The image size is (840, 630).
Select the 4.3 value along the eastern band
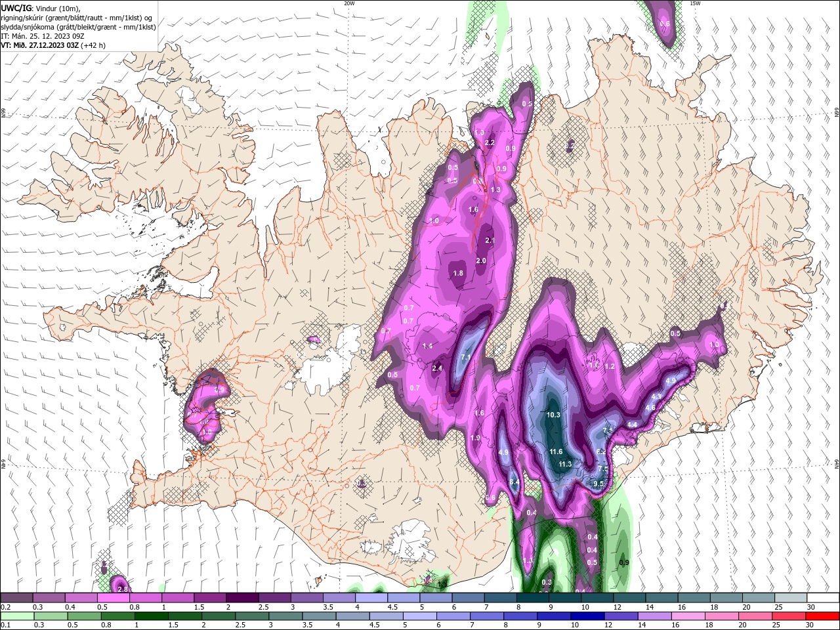coord(656,396)
